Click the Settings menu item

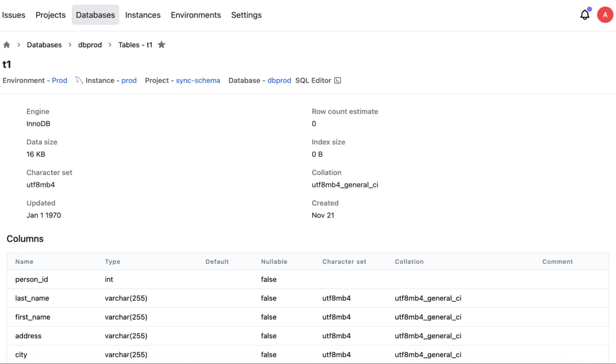246,15
